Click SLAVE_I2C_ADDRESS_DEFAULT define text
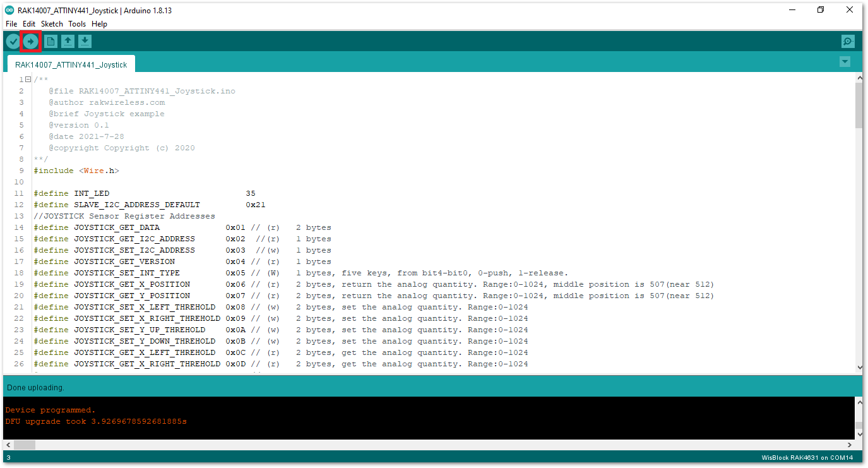The height and width of the screenshot is (468, 868). tap(137, 205)
